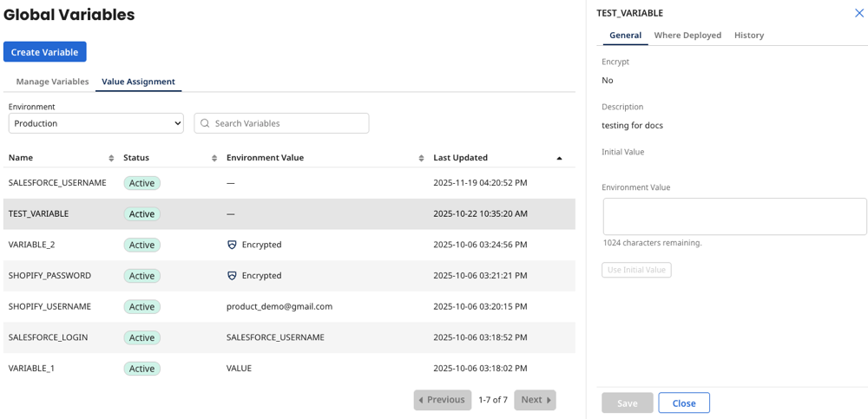
Task: Open the General tab in side panel
Action: [626, 35]
